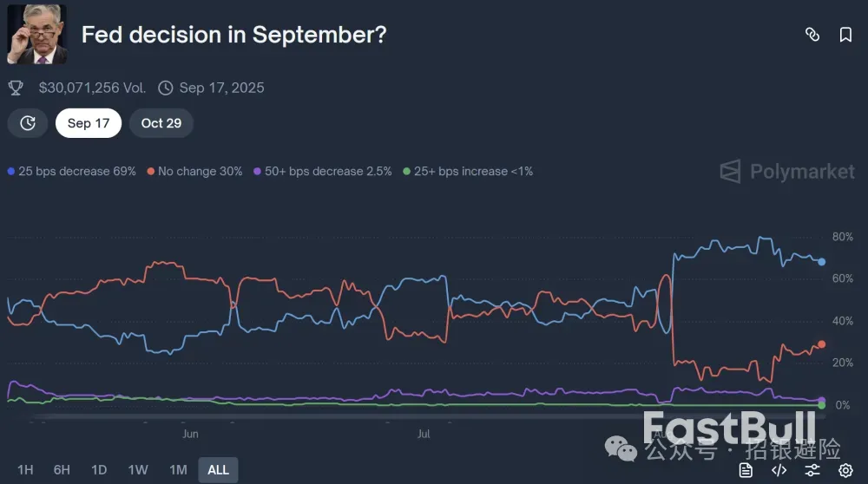
Task: Copy the market link via chain icon
Action: click(812, 35)
